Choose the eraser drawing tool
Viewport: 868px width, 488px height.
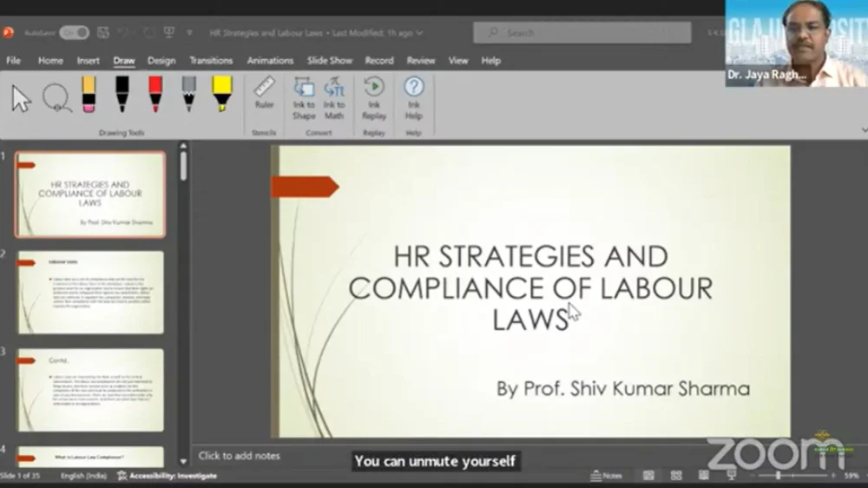(89, 94)
